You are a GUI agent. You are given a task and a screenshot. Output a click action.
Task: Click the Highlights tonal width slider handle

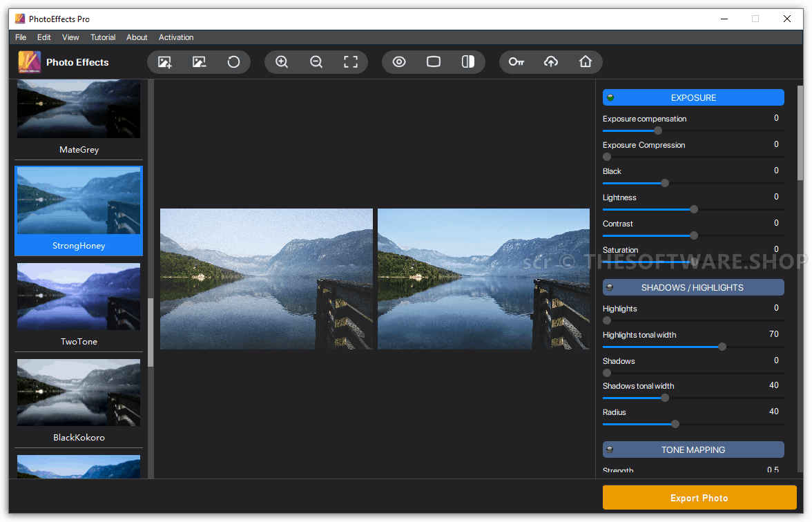click(722, 347)
